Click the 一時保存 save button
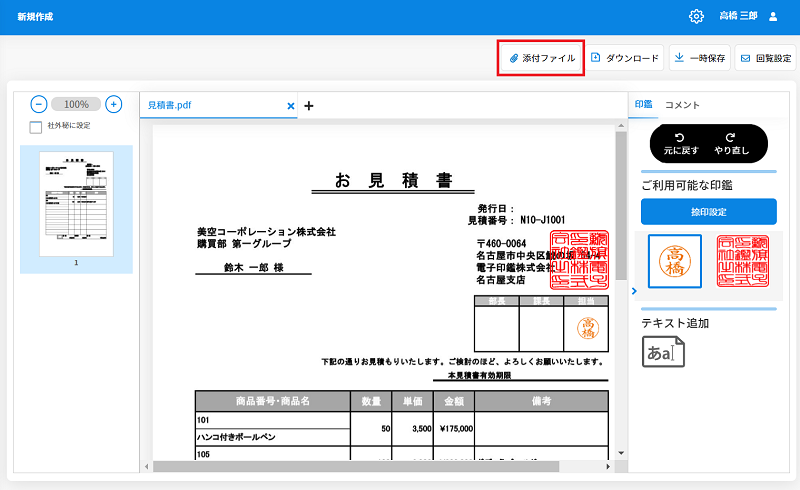Image resolution: width=800 pixels, height=490 pixels. point(700,58)
